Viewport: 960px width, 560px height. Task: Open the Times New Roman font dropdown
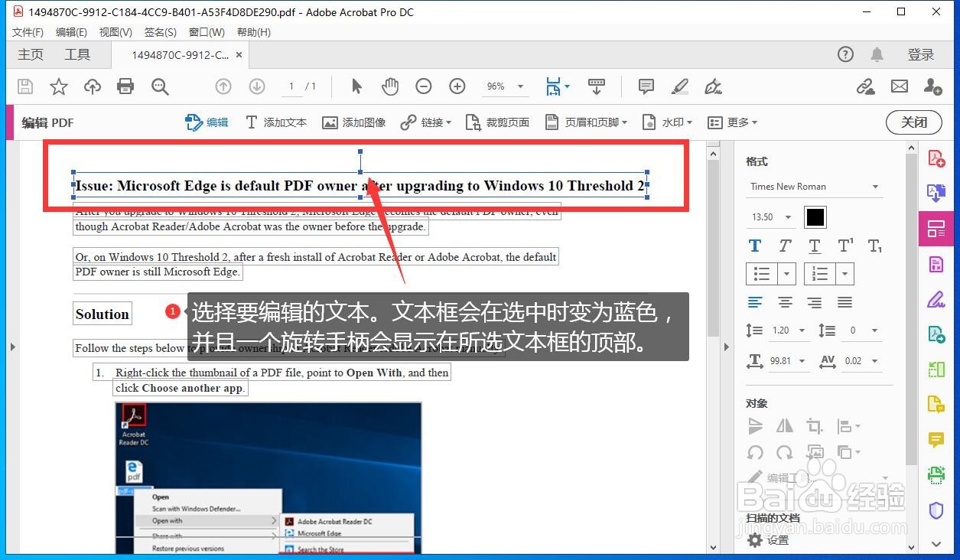(x=814, y=187)
